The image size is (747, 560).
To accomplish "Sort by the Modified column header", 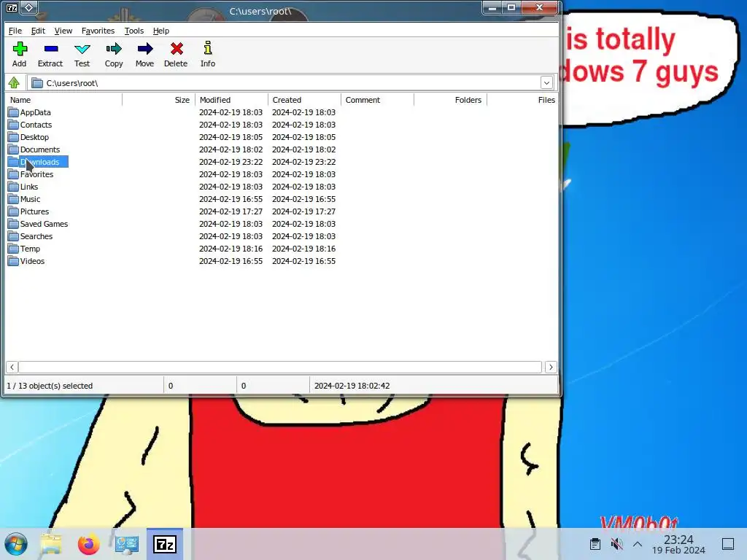I will (231, 100).
